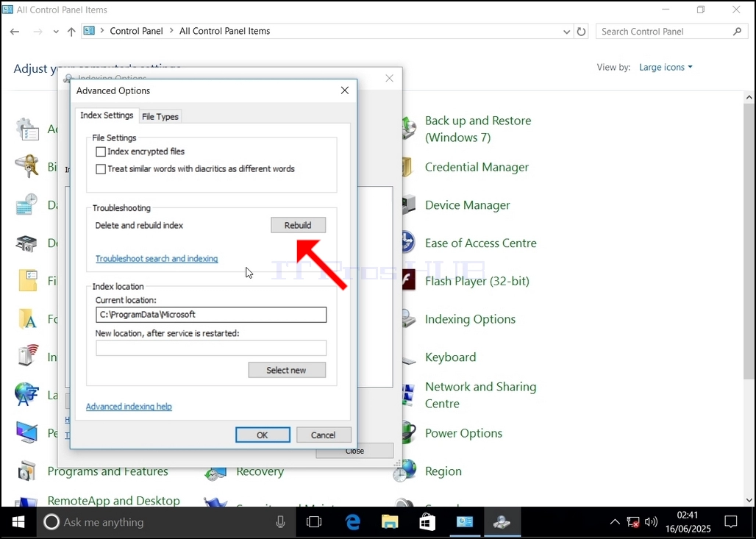The image size is (756, 539).
Task: Open Keyboard settings item
Action: 450,357
